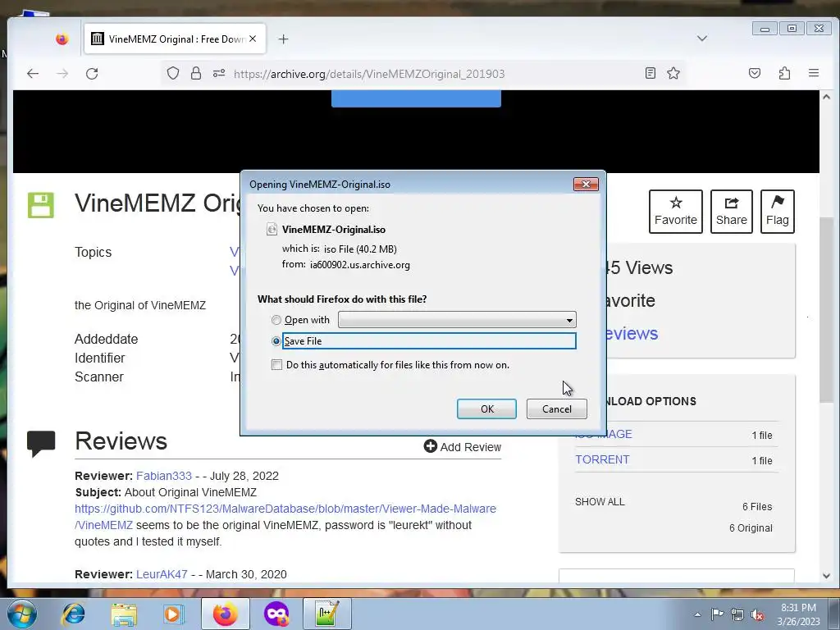Open the tracking protection shield icon

click(x=172, y=73)
